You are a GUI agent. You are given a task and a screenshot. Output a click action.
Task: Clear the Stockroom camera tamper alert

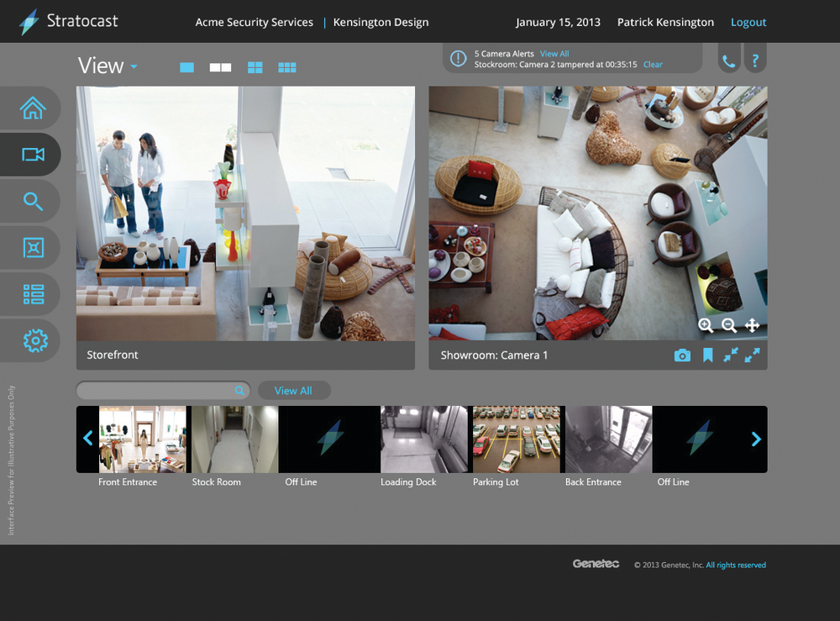coord(653,64)
